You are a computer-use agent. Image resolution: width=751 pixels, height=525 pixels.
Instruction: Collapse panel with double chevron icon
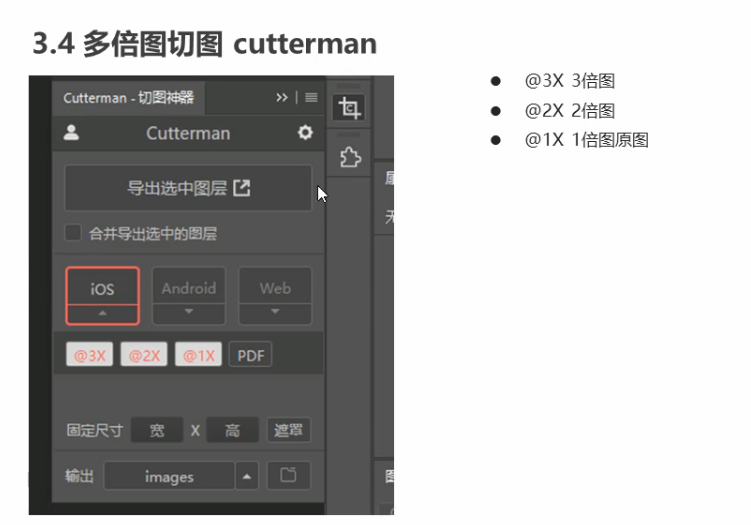pyautogui.click(x=282, y=98)
